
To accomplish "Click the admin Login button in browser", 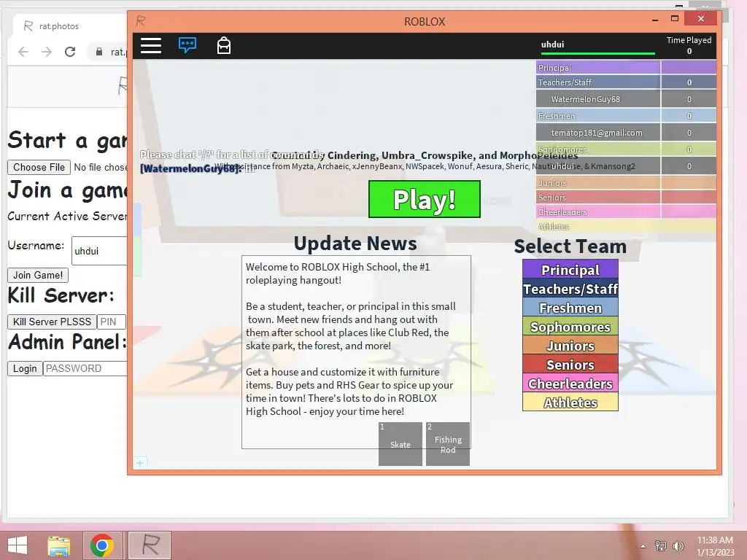I will (25, 368).
